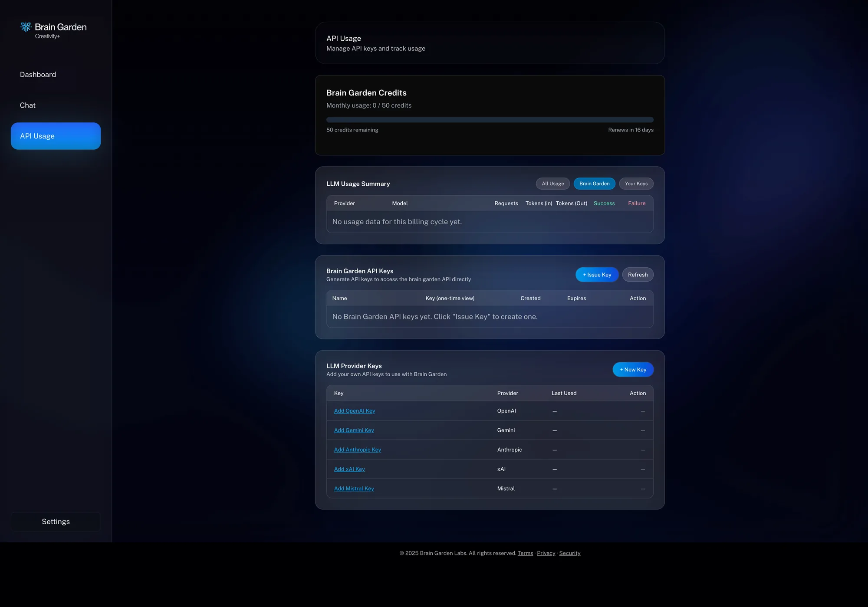Open the Security link in footer
868x607 pixels.
[569, 553]
